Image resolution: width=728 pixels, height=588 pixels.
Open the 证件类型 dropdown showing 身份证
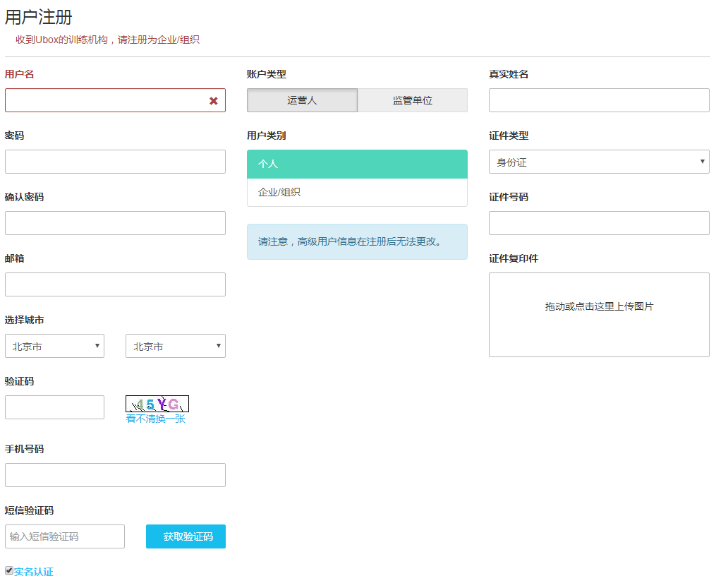[599, 162]
